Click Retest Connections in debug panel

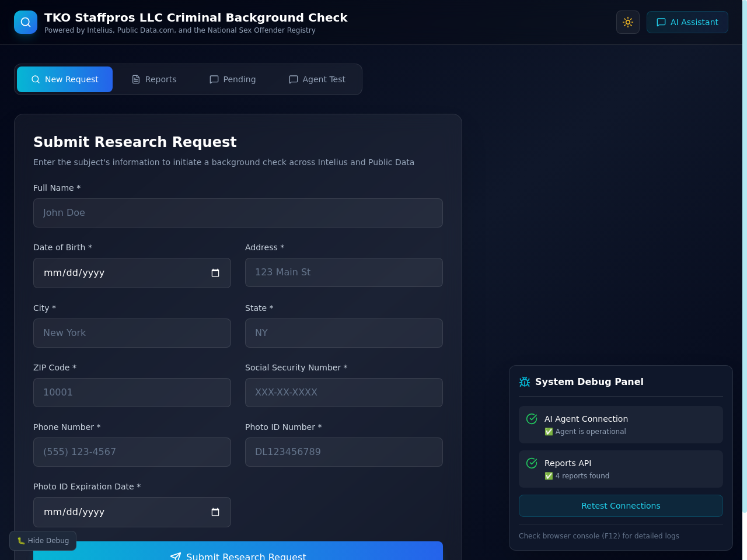point(621,506)
